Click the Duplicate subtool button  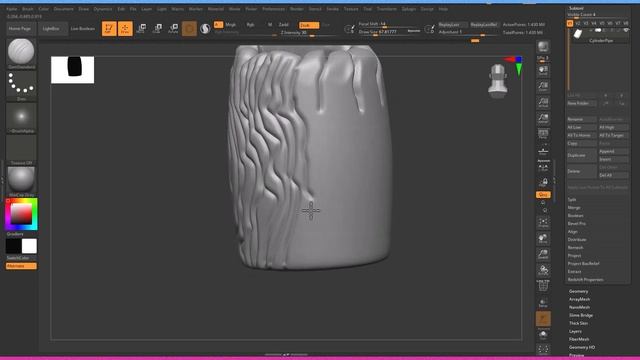click(x=582, y=155)
